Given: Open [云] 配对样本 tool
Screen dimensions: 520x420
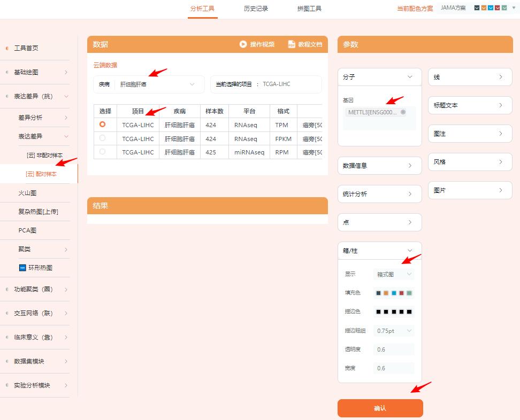Looking at the screenshot, I should [x=41, y=174].
